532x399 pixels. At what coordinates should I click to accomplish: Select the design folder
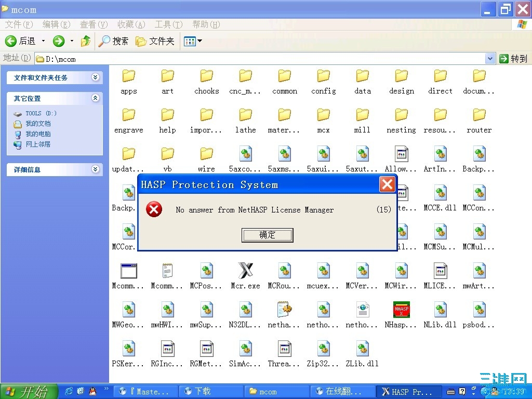click(402, 76)
